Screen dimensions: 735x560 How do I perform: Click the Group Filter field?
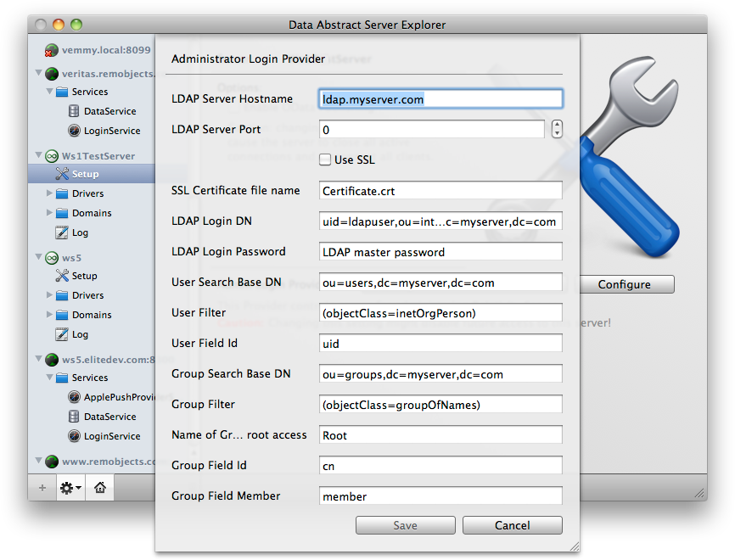click(440, 405)
